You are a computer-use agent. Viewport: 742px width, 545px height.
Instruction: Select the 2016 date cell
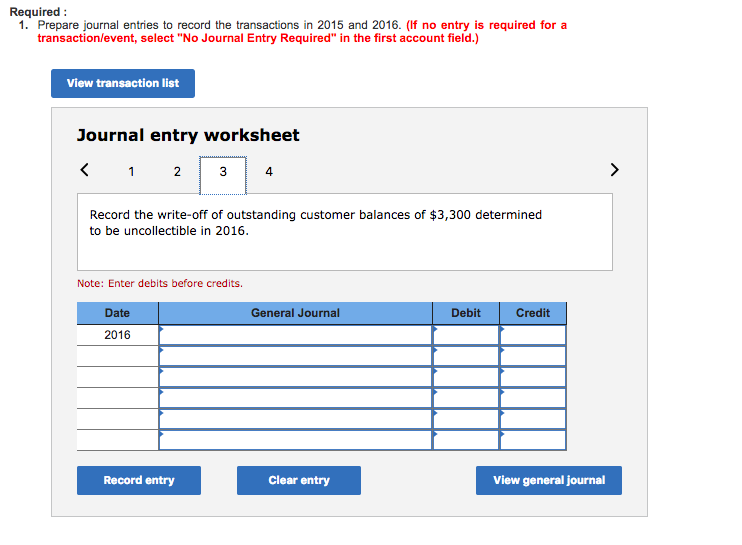tap(117, 335)
